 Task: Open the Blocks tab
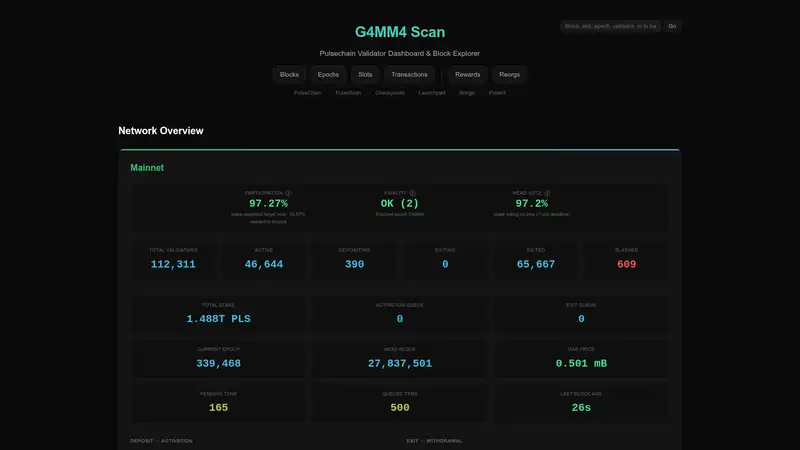(x=289, y=74)
